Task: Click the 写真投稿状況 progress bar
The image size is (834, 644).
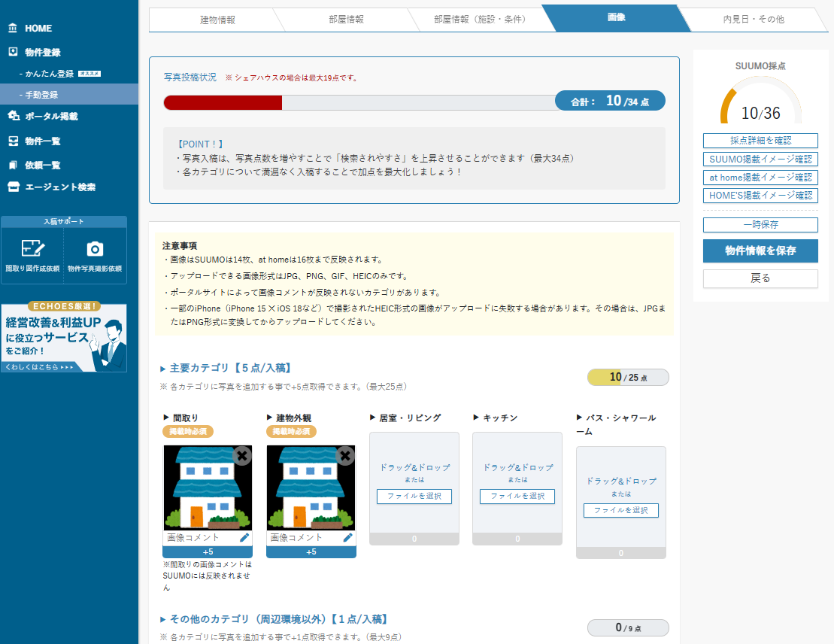Action: tap(359, 103)
